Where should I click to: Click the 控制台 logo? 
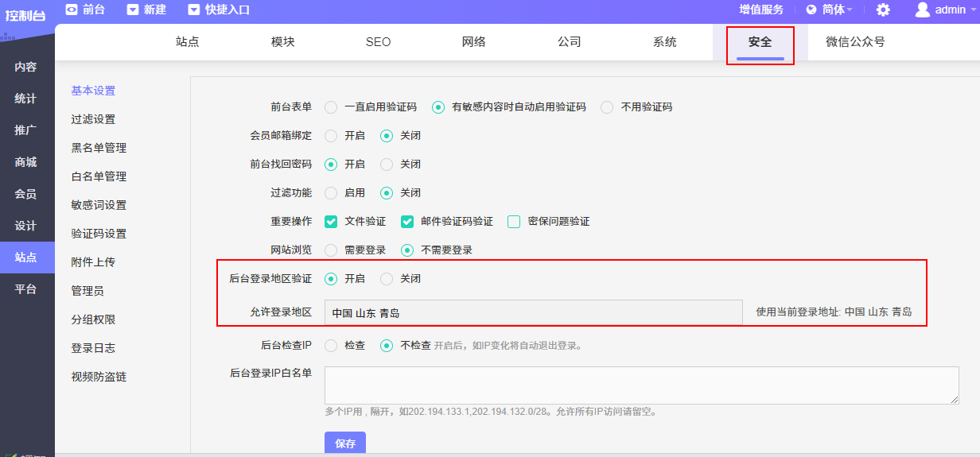click(25, 14)
